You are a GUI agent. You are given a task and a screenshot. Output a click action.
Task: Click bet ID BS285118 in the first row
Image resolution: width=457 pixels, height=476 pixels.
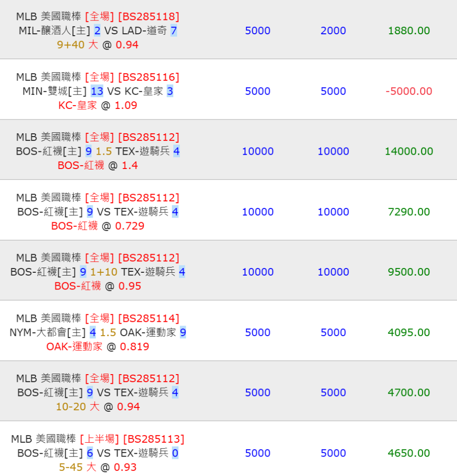(149, 17)
